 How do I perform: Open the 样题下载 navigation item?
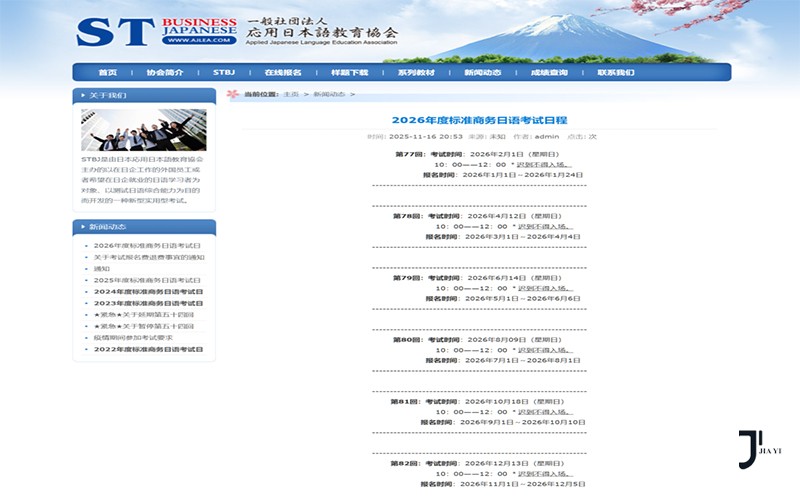[x=349, y=72]
